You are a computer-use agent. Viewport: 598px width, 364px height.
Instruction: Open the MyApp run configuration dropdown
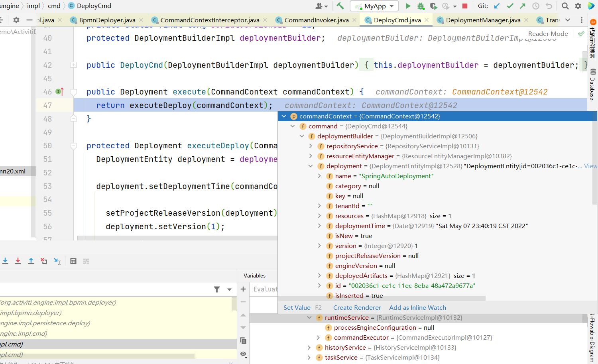click(x=374, y=6)
